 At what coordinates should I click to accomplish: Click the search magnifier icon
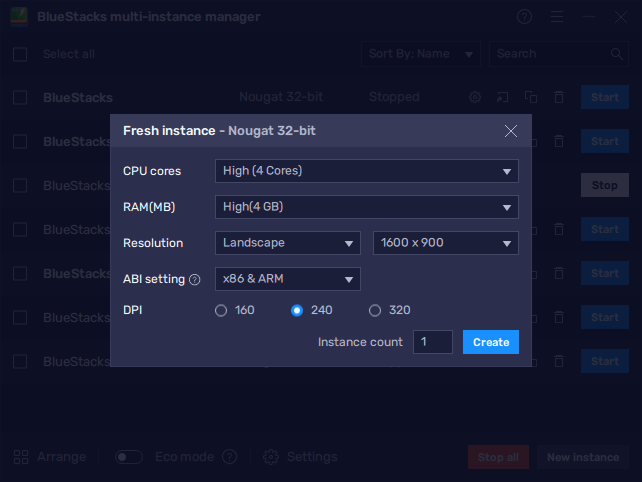pyautogui.click(x=617, y=54)
